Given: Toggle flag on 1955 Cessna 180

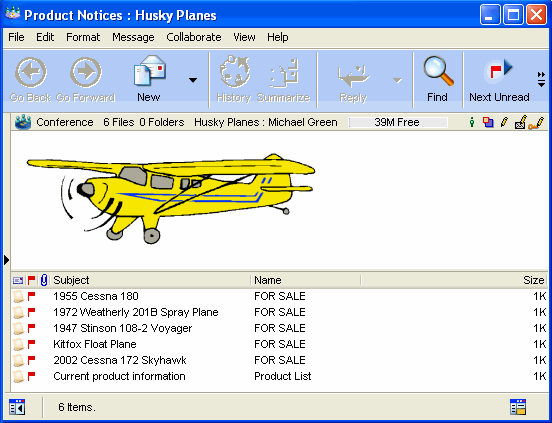Looking at the screenshot, I should click(31, 296).
